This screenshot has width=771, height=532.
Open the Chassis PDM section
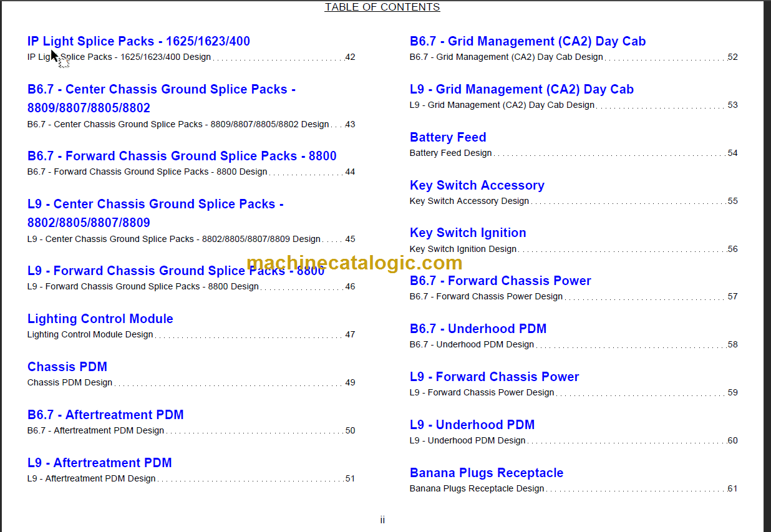pos(67,367)
